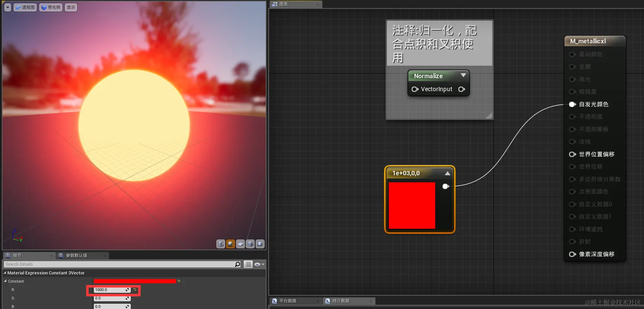644x309 pixels.
Task: Click the 粗糙度 roughness pin
Action: [x=572, y=92]
